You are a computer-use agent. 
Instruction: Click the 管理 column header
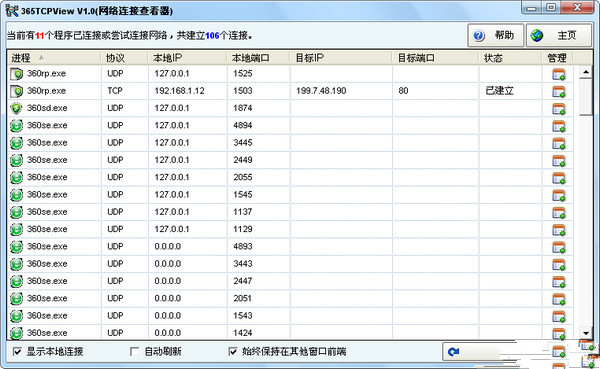pos(558,58)
